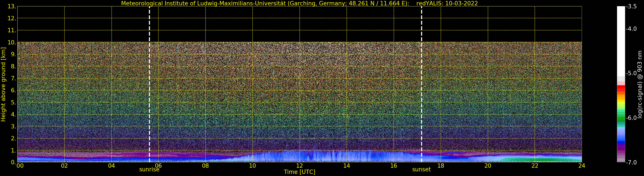Screen dimensions: 644x176
Task: Click the plot title mentioning redYALIS: 10-03-2022
Action: 300,3
